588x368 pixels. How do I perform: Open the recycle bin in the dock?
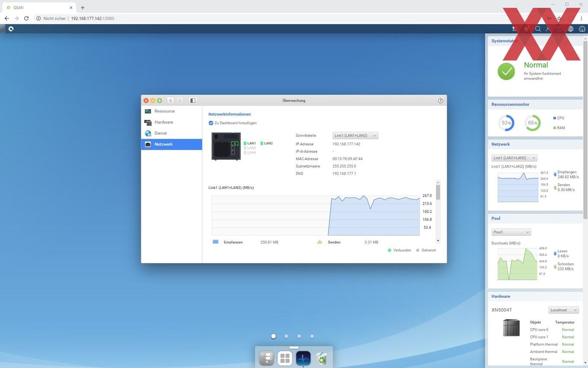(322, 358)
